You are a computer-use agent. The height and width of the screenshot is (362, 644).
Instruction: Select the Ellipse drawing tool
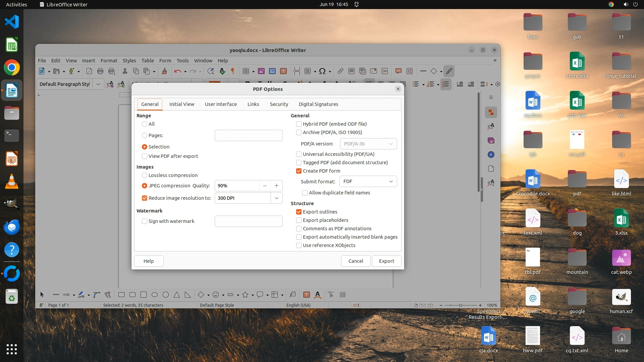click(x=155, y=295)
